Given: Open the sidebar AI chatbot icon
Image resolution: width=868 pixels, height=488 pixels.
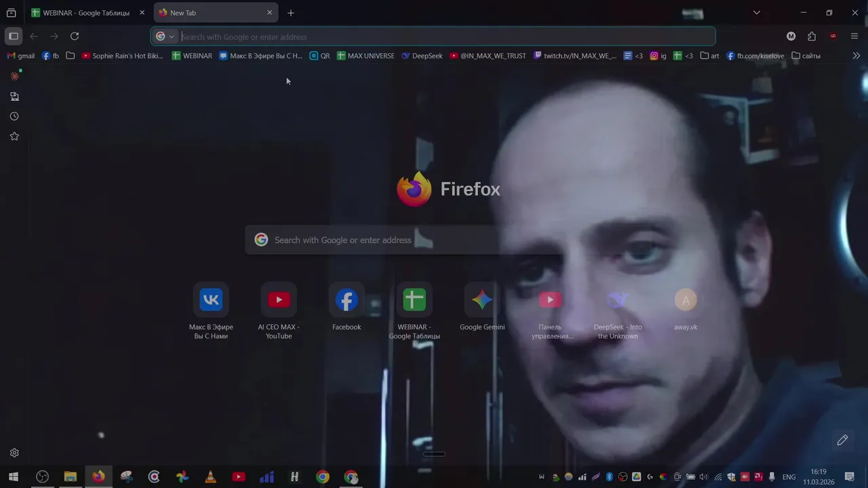Looking at the screenshot, I should pyautogui.click(x=14, y=77).
